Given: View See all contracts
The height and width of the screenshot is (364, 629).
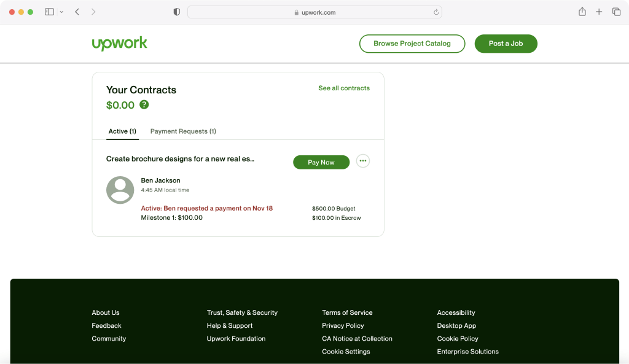Looking at the screenshot, I should [343, 88].
